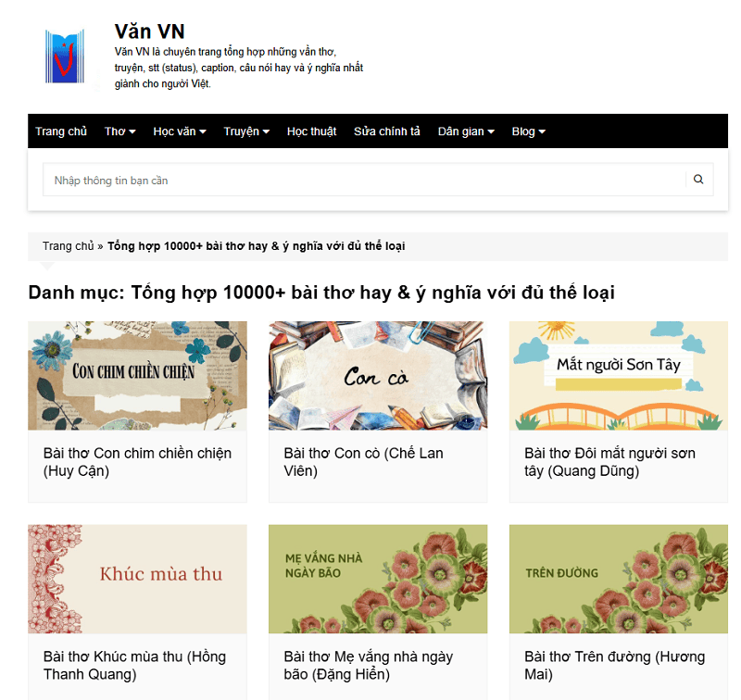The image size is (741, 700).
Task: Expand the Blog dropdown menu
Action: click(x=528, y=131)
